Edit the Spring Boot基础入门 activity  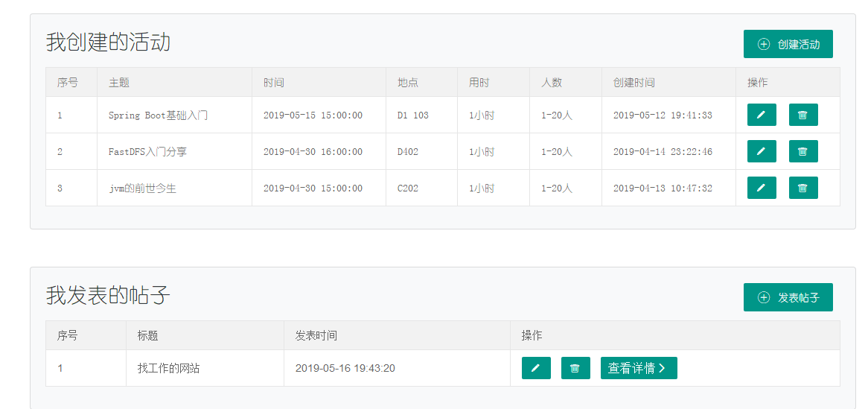761,115
